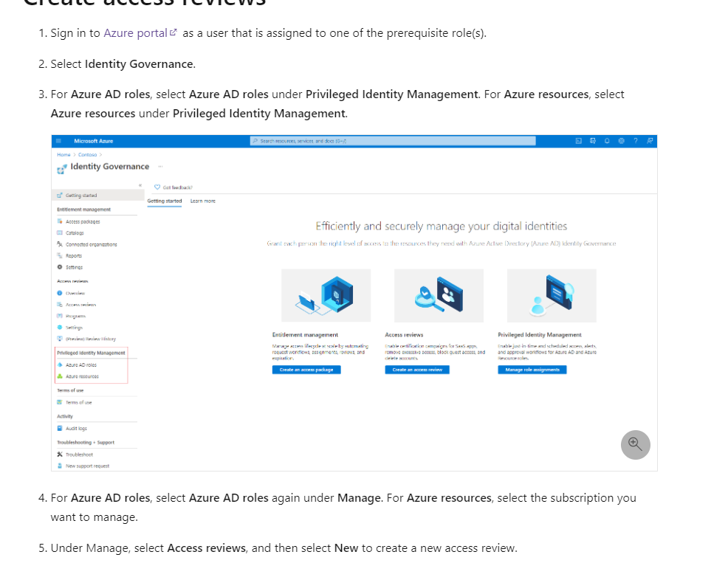Screen dimensions: 728x563
Task: Click the Catalogs icon
Action: [x=59, y=232]
